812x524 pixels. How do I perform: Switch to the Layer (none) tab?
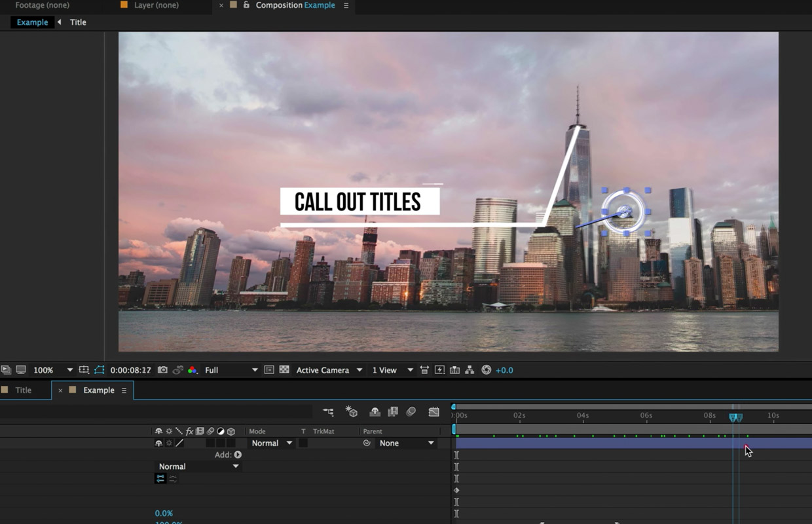pyautogui.click(x=156, y=5)
